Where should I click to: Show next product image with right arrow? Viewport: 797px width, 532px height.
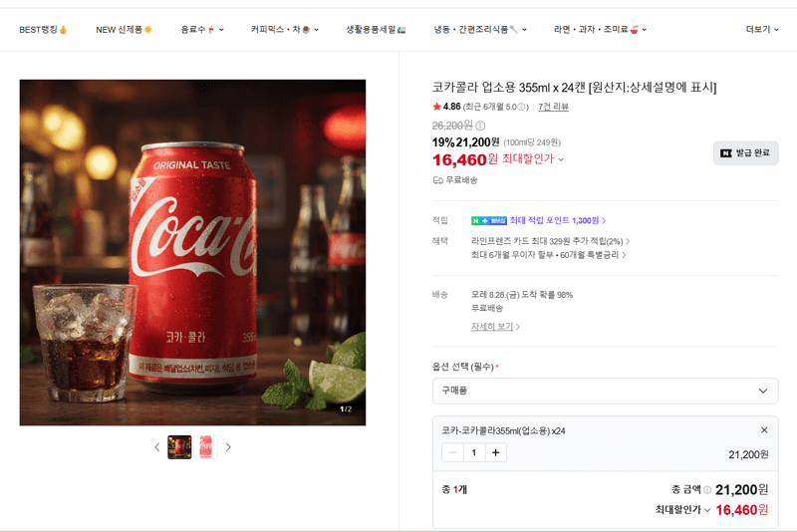(228, 447)
